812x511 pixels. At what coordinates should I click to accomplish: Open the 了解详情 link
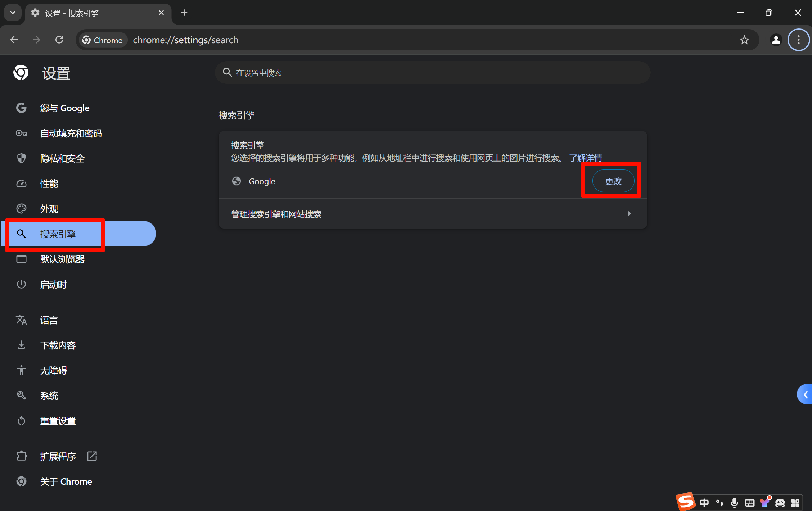(586, 158)
